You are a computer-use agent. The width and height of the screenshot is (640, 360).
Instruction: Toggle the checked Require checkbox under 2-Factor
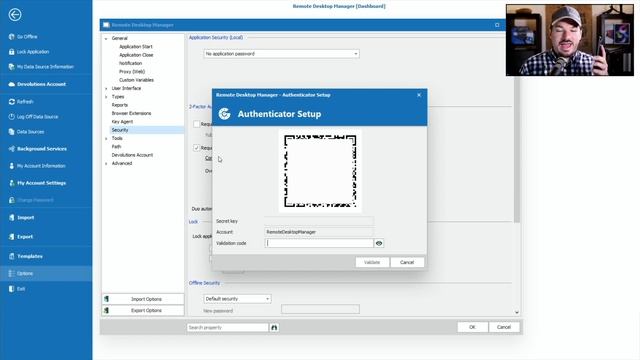click(x=196, y=148)
